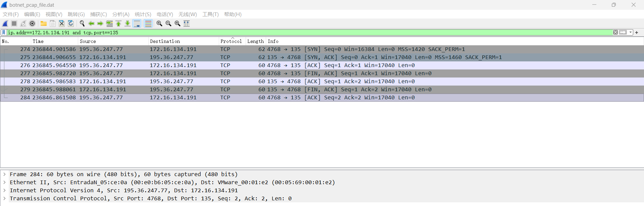Open the 捕获(C) menu

tap(99, 14)
